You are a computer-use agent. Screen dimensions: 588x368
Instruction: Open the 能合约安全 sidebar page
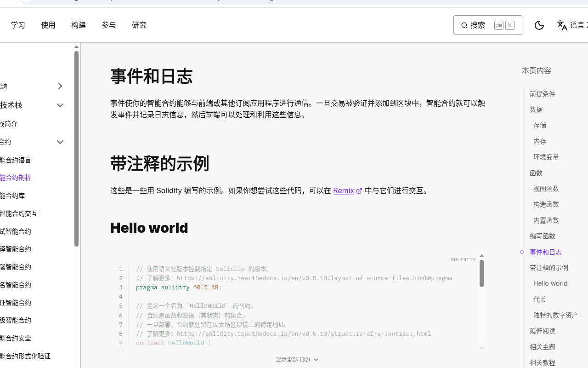point(16,338)
